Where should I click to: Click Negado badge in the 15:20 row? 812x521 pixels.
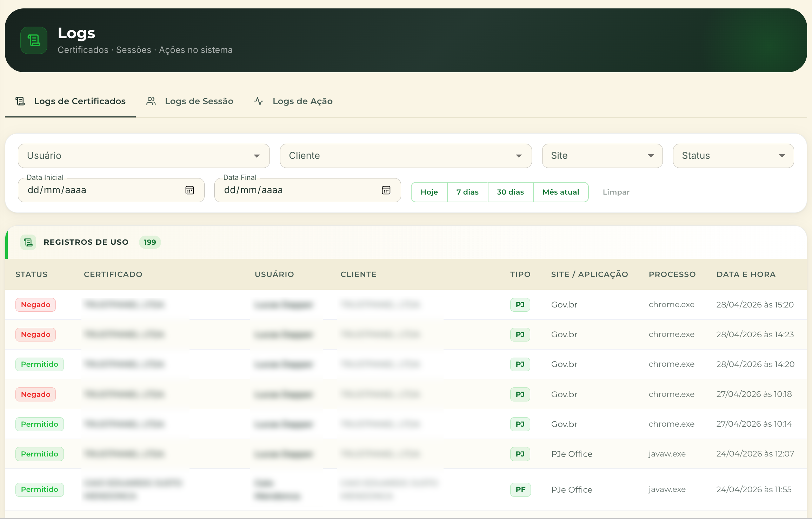click(x=36, y=305)
